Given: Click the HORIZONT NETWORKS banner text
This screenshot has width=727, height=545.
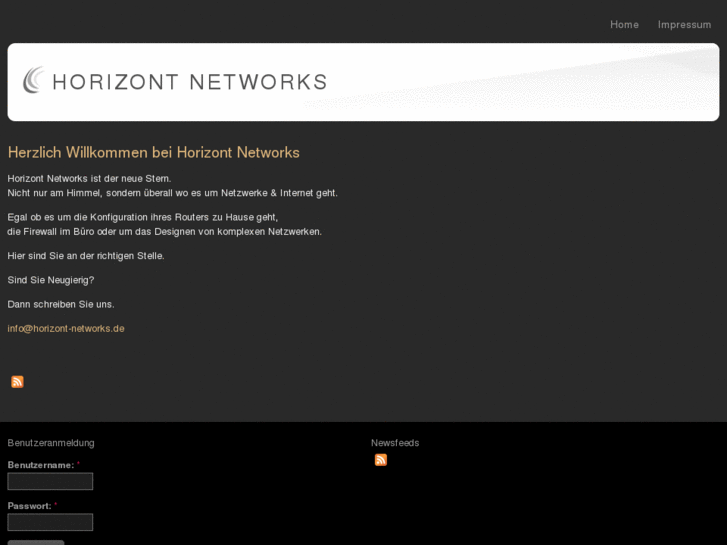Looking at the screenshot, I should (189, 82).
